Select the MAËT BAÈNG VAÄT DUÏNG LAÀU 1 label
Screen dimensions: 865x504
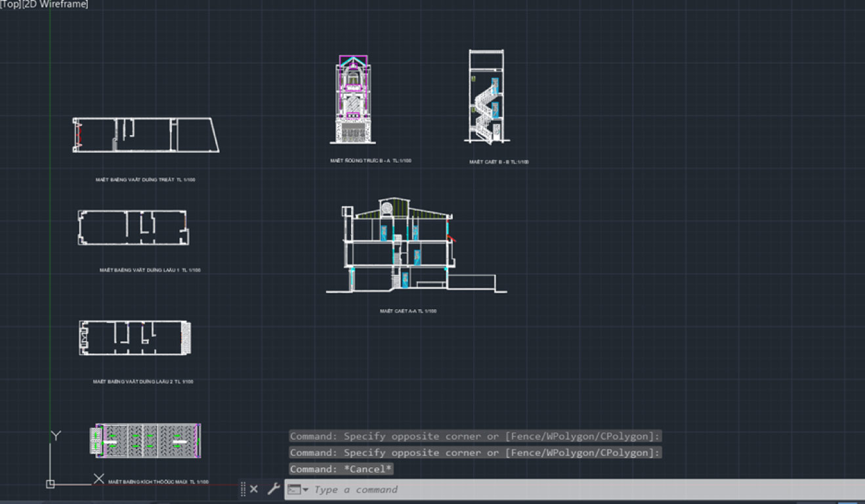[x=150, y=270]
